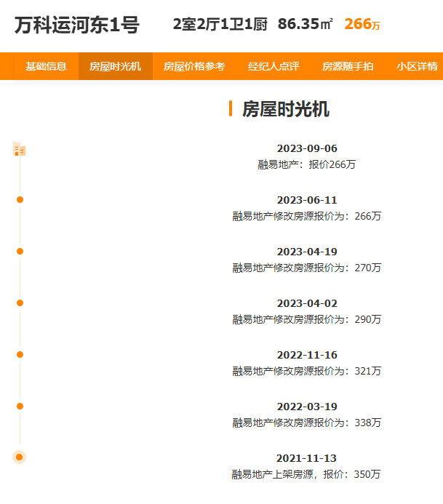Click the building icon atop timeline

click(x=20, y=149)
